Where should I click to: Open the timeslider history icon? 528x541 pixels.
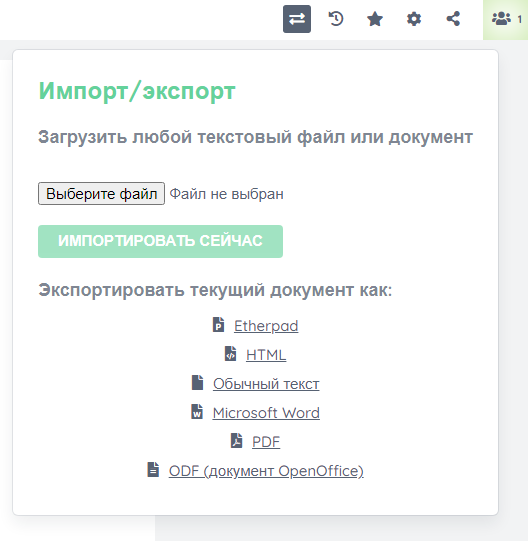click(x=336, y=19)
